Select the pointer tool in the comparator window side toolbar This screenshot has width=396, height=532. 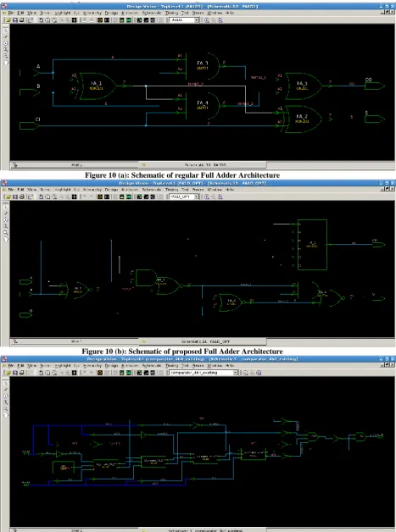[x=6, y=383]
